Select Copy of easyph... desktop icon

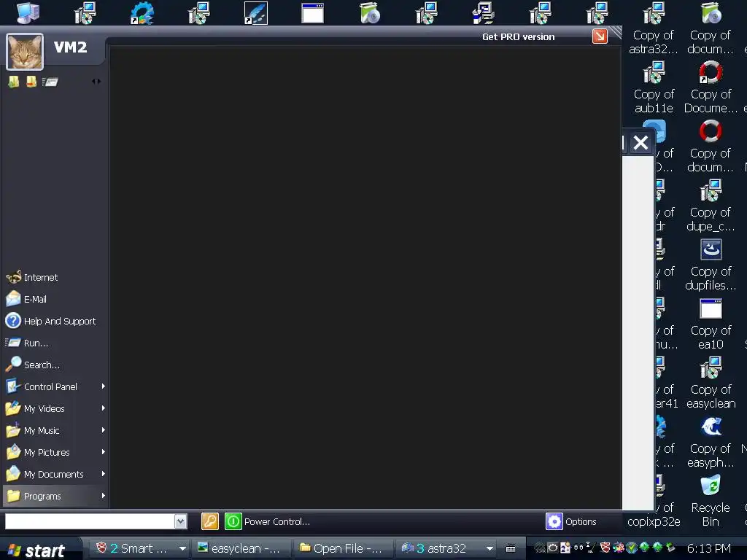click(711, 443)
